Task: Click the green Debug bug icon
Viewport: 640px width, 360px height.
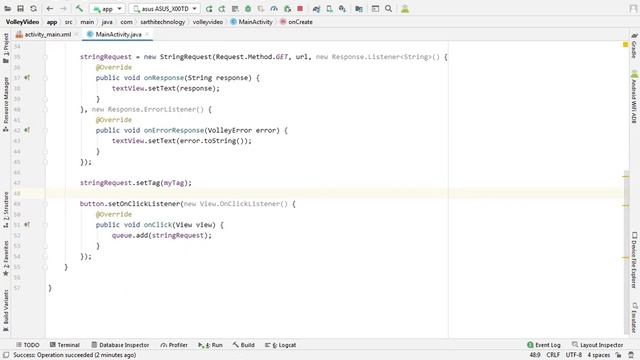Action: tap(248, 9)
